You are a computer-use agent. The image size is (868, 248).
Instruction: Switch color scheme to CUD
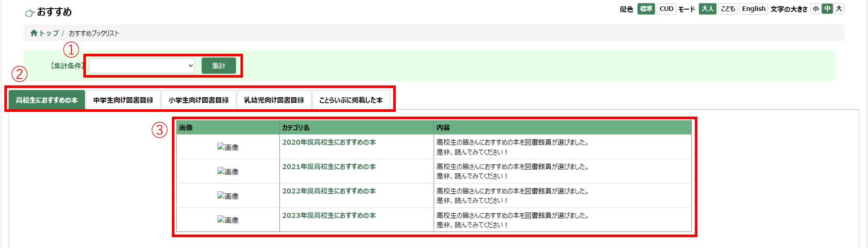tap(666, 9)
